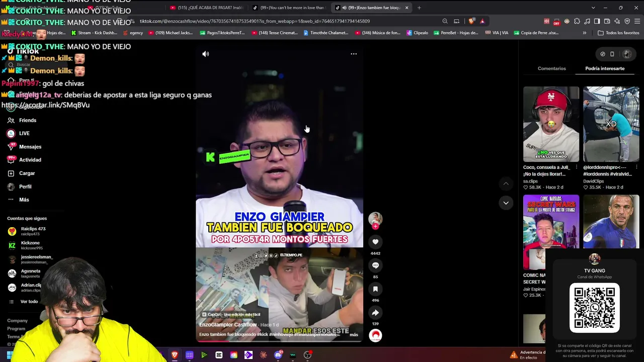Share the video using the arrow icon
The height and width of the screenshot is (362, 644).
coord(375,313)
